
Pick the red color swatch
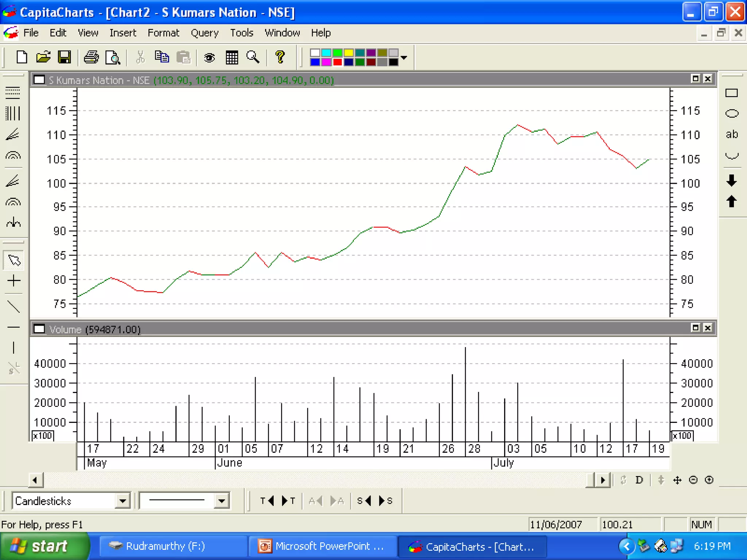(x=337, y=62)
